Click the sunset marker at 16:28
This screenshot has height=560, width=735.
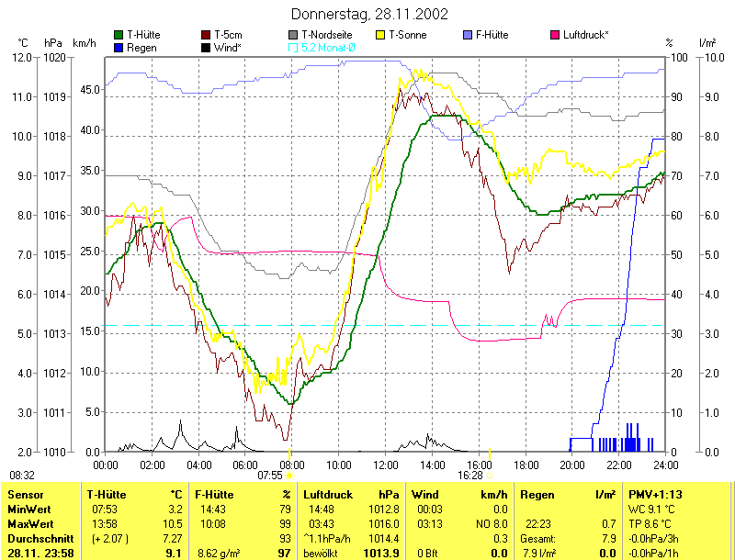(x=490, y=453)
